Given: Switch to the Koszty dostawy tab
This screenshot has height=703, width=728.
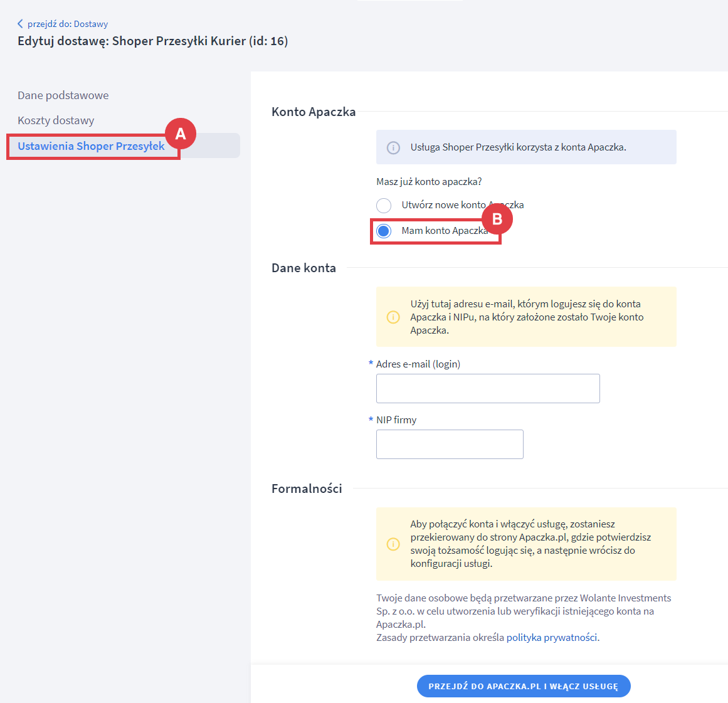Looking at the screenshot, I should [56, 120].
